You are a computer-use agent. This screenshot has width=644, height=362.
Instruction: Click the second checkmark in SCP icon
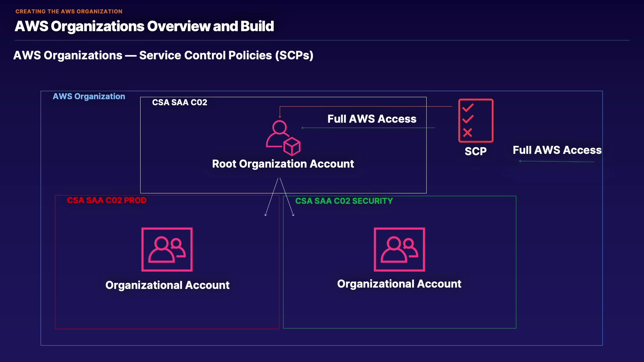[468, 119]
